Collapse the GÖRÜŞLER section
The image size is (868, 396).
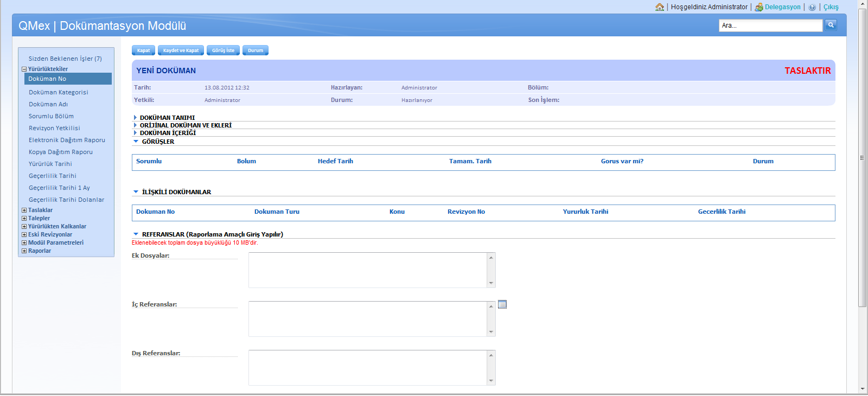(136, 142)
